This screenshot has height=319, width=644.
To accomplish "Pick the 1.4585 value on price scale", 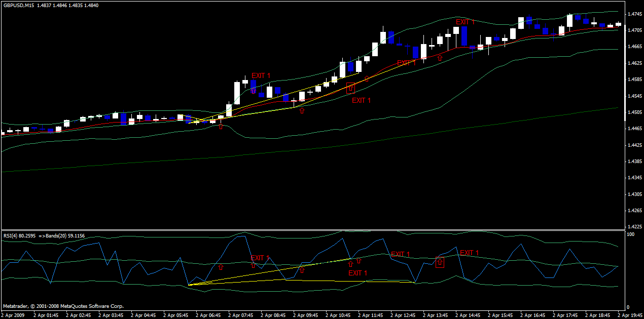I will tap(634, 79).
